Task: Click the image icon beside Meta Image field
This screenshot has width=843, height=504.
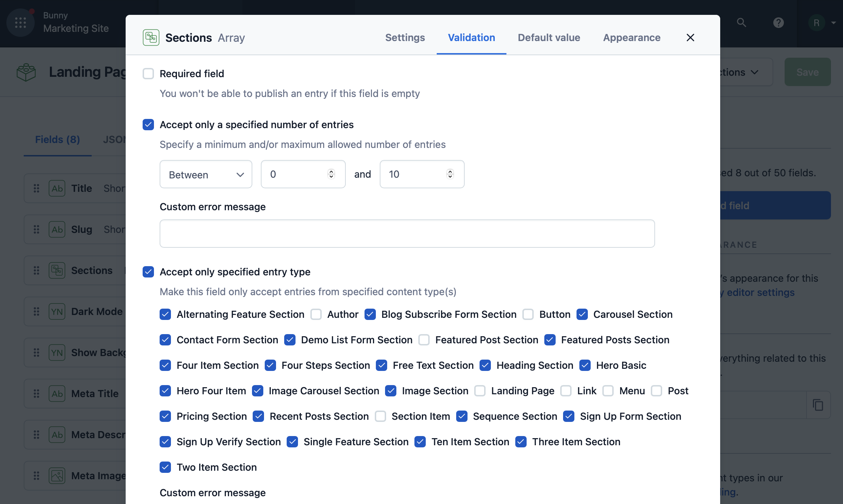Action: (57, 475)
